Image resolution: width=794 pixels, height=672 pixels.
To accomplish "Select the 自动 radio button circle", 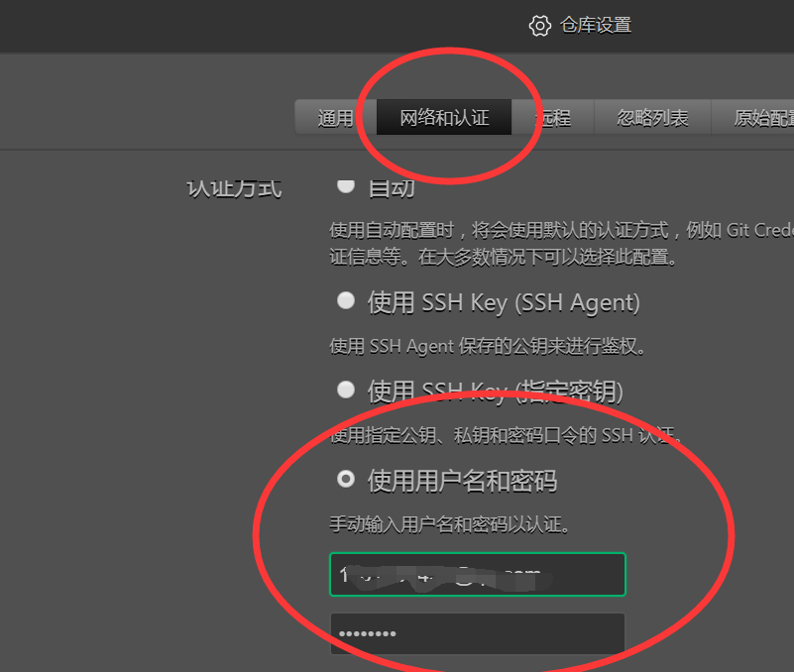I will [x=346, y=185].
